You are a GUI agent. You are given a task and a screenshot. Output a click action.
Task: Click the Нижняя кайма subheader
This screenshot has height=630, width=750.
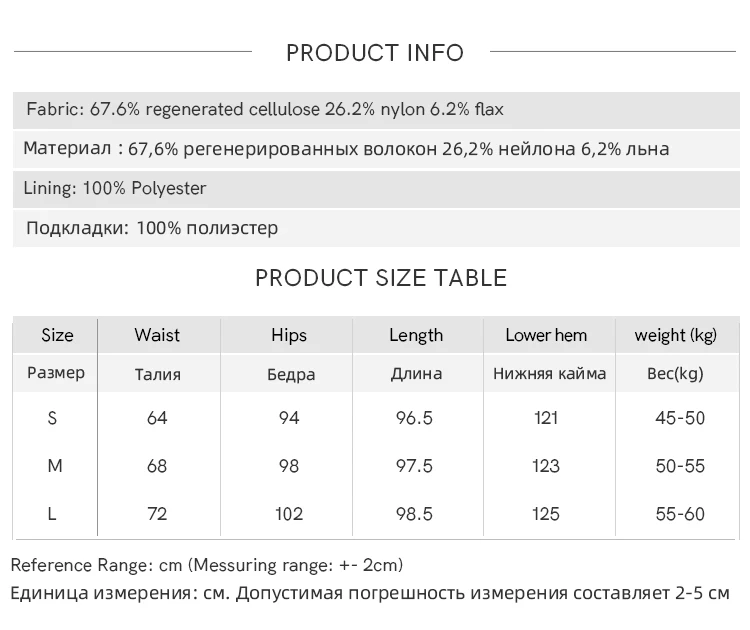550,373
